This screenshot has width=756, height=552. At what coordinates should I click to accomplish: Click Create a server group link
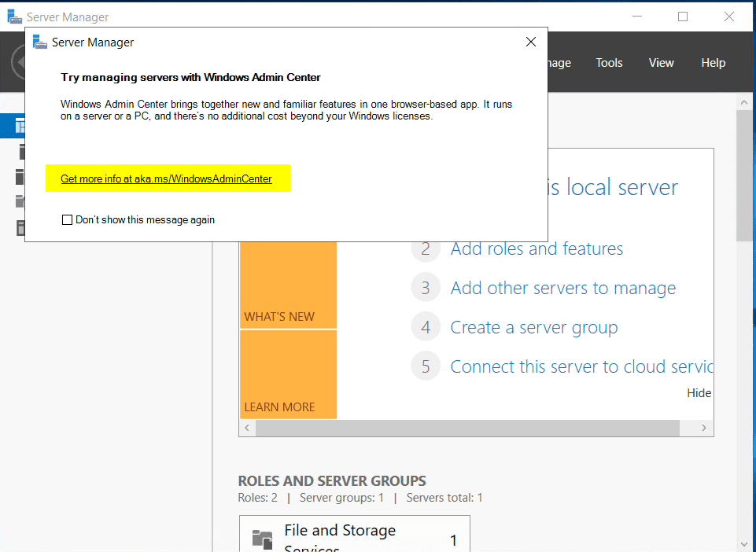pyautogui.click(x=533, y=327)
